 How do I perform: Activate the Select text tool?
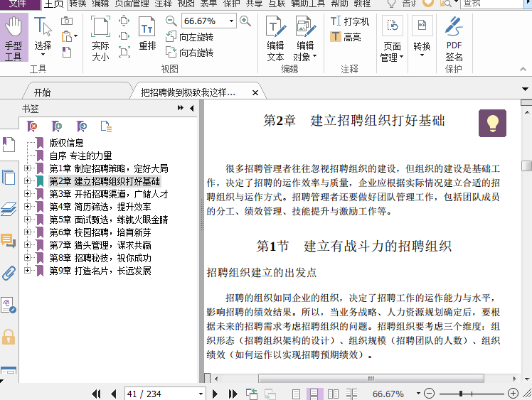[x=43, y=37]
